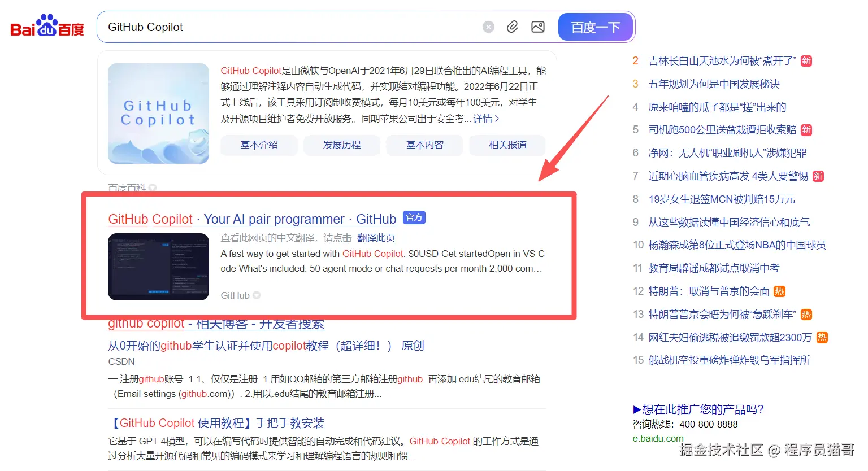
Task: Click the 新 badge on 吉林长白山 topic
Action: pos(806,61)
